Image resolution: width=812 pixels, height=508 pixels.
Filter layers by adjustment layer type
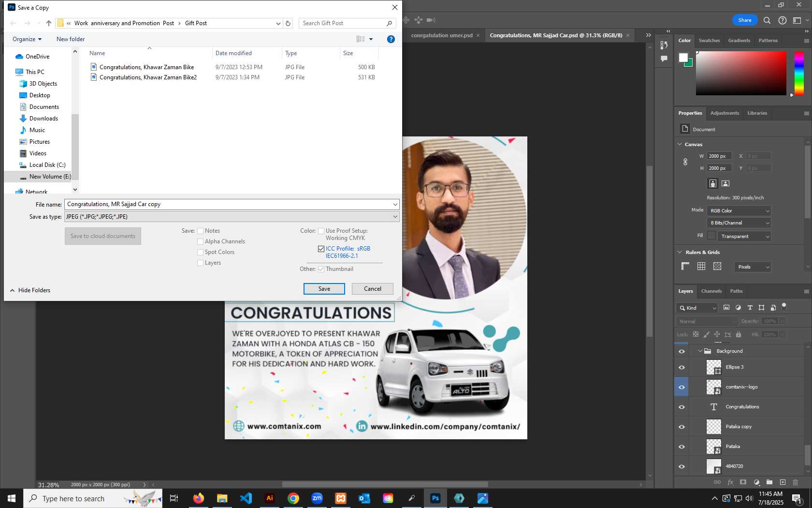tap(738, 308)
